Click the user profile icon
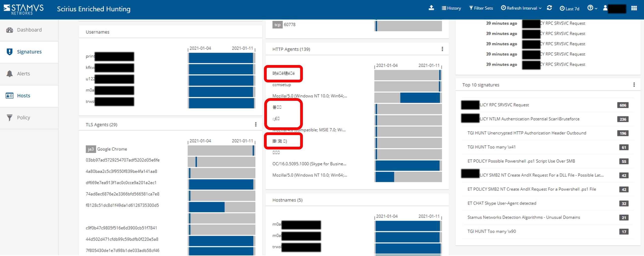Screen dimensions: 644x256 (x=605, y=8)
